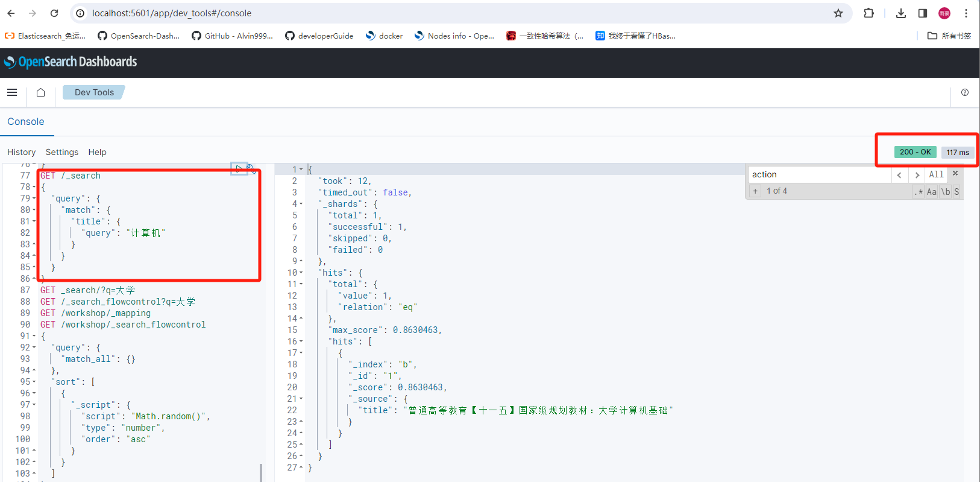This screenshot has width=980, height=482.
Task: Open the docker bookmark
Action: tap(385, 36)
